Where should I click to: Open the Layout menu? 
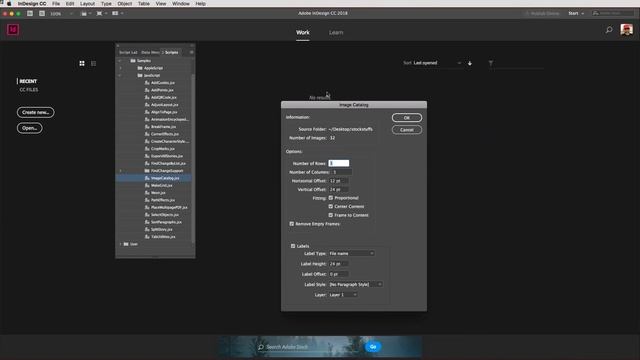tap(87, 3)
